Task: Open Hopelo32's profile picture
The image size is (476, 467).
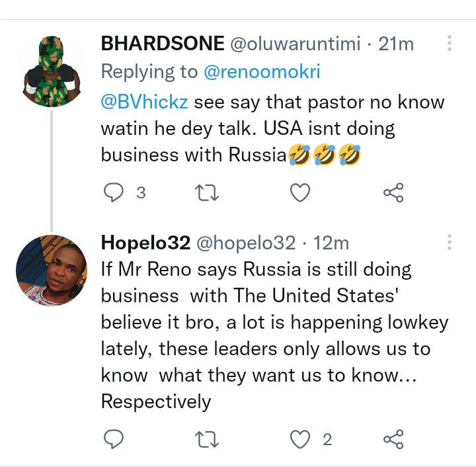Action: click(x=51, y=271)
